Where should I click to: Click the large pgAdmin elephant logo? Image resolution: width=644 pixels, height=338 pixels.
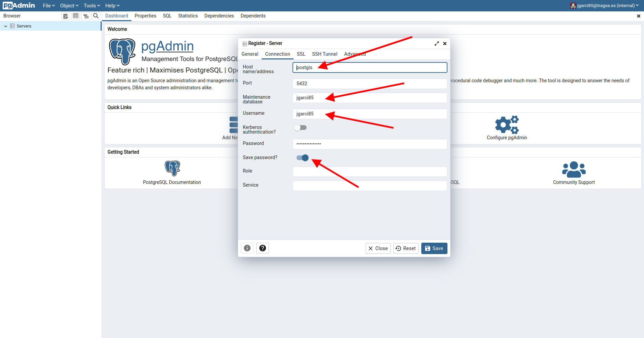122,51
